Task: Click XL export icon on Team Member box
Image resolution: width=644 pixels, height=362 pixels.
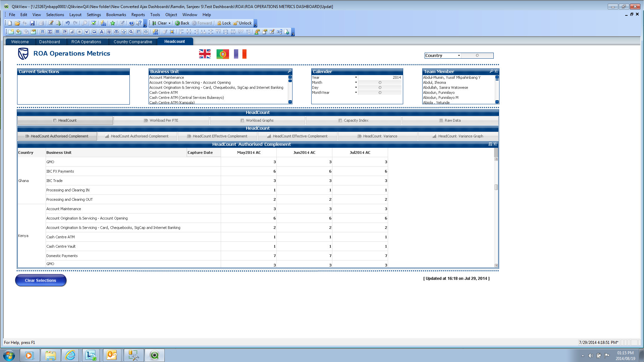Action: tap(496, 71)
